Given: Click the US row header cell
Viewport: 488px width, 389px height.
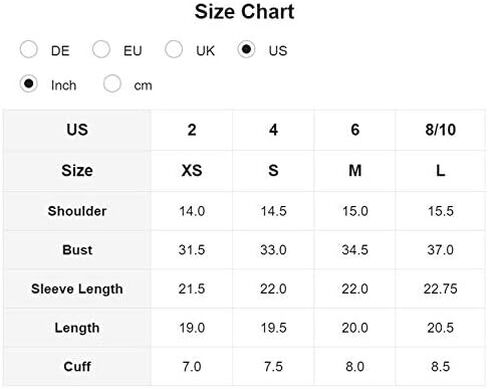Looking at the screenshot, I should click(77, 130).
